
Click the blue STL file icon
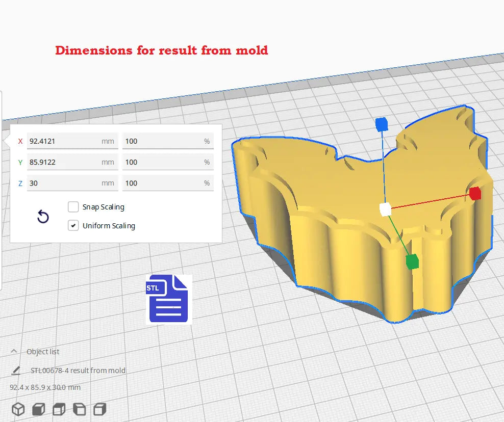[x=169, y=299]
